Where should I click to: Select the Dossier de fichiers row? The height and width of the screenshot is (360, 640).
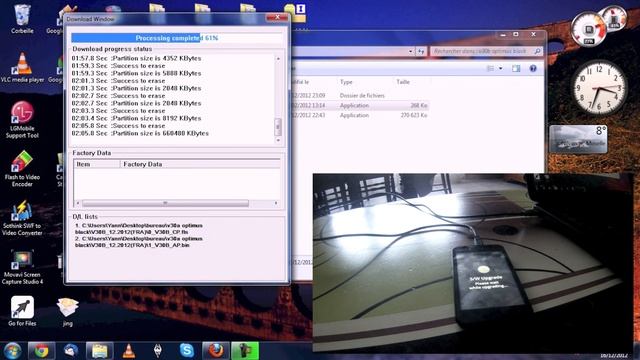(x=360, y=96)
